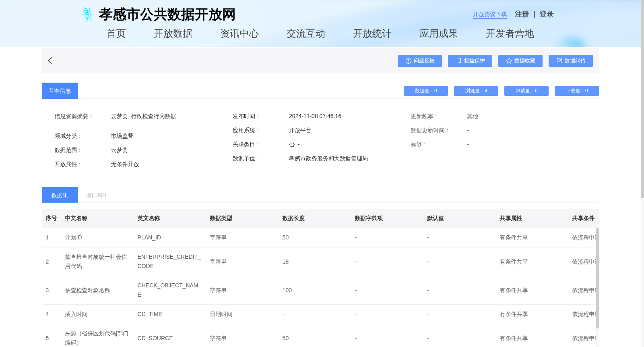Select the 数据集 tab
Screen dimensions: 644x347
pos(60,195)
